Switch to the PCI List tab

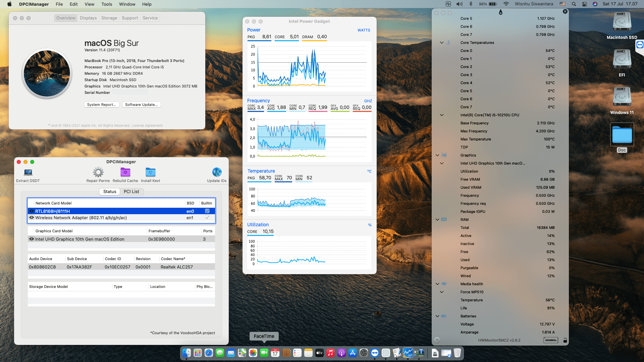tap(131, 192)
